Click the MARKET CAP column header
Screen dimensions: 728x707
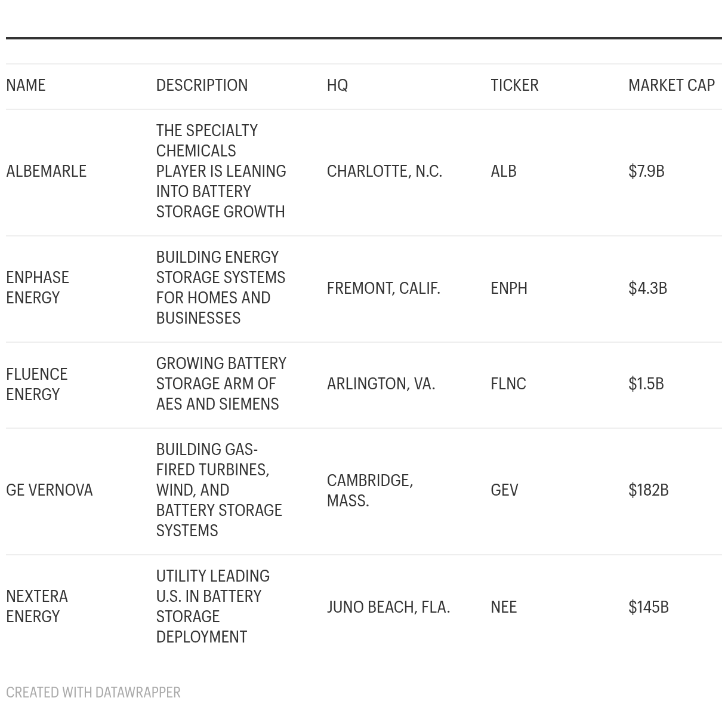coord(671,85)
